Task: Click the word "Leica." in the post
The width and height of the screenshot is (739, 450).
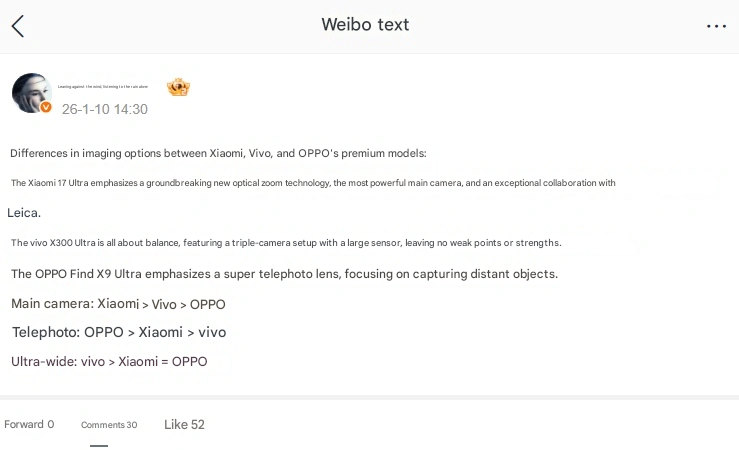Action: [x=24, y=212]
